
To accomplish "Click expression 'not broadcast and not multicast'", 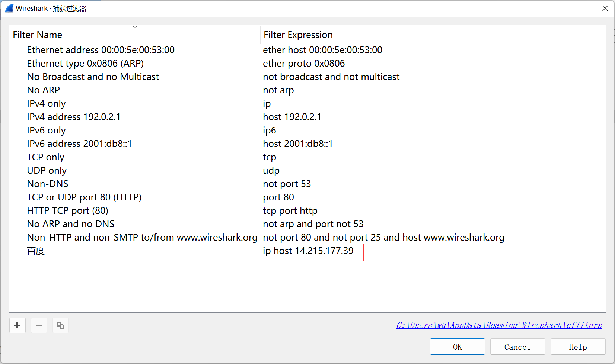I will (331, 77).
